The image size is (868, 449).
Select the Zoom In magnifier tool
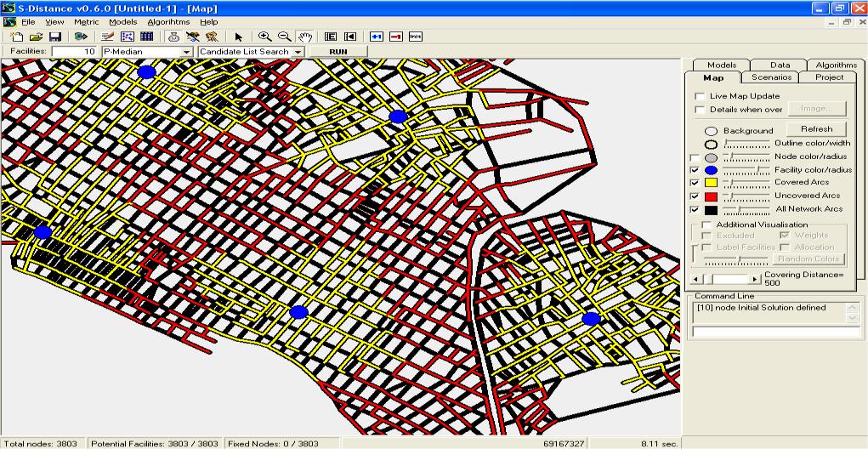tap(265, 37)
